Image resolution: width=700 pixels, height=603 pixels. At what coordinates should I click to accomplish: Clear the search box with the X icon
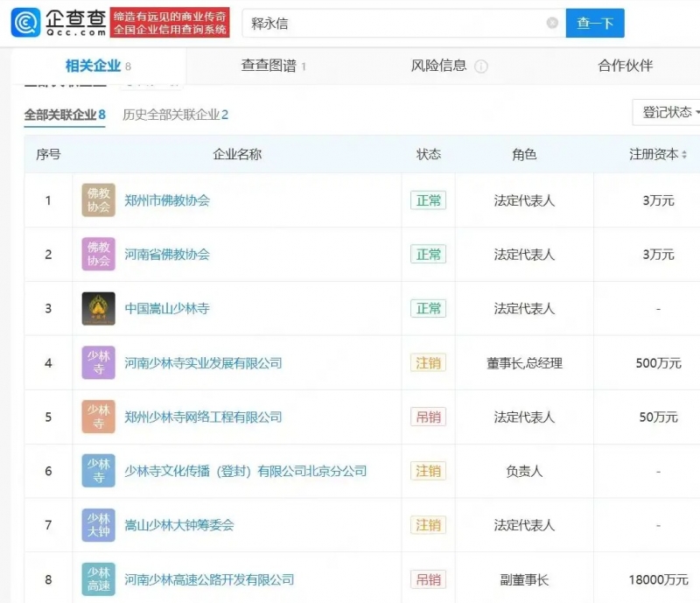point(551,24)
